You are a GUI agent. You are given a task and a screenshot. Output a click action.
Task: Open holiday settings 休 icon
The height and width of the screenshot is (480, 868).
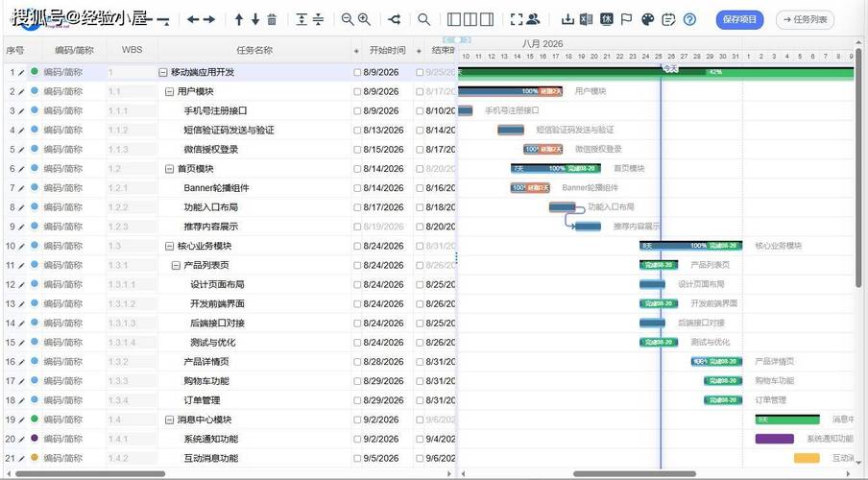[607, 19]
